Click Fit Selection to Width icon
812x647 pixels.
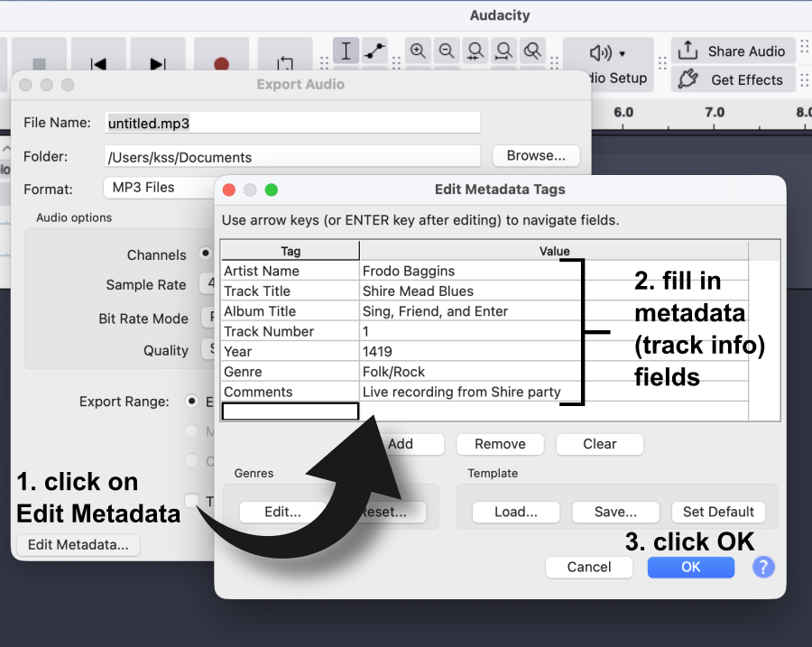point(475,51)
